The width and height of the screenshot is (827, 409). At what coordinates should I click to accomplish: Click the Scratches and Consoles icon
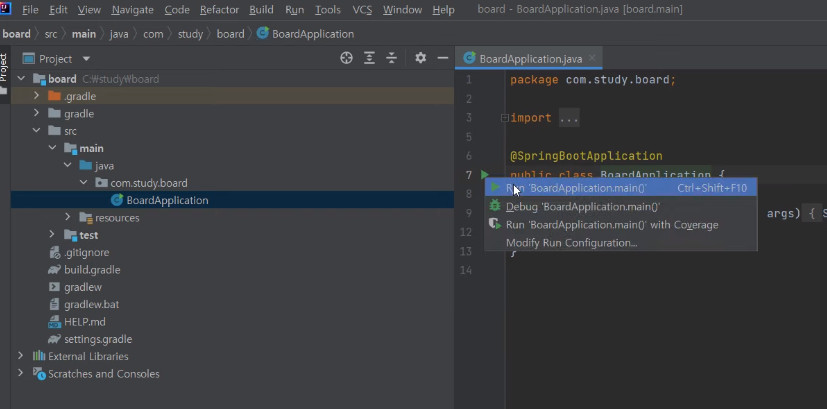[39, 374]
